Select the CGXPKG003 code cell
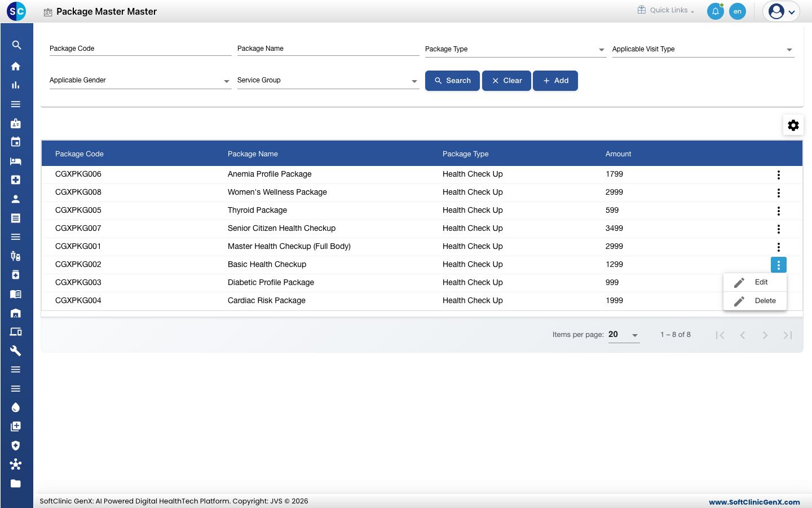The image size is (812, 508). click(x=78, y=283)
